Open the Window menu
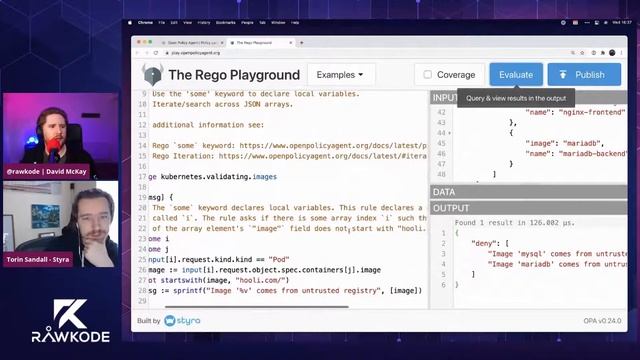This screenshot has height=360, width=640. (x=278, y=23)
